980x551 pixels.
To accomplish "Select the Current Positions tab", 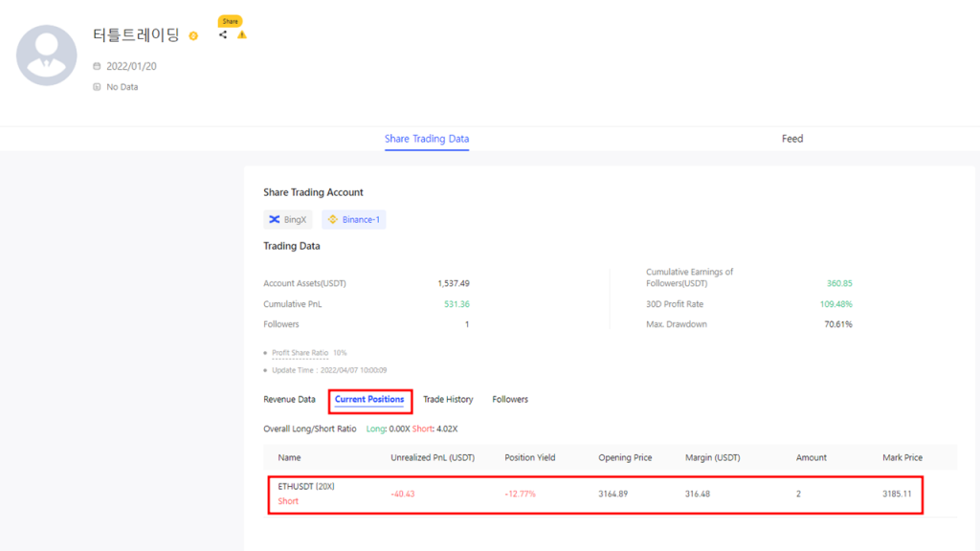I will pyautogui.click(x=369, y=399).
